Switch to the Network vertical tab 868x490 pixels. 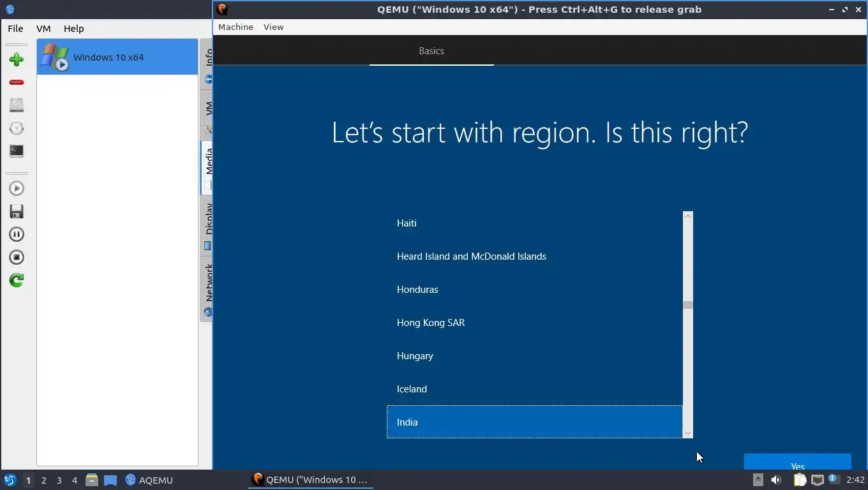207,289
